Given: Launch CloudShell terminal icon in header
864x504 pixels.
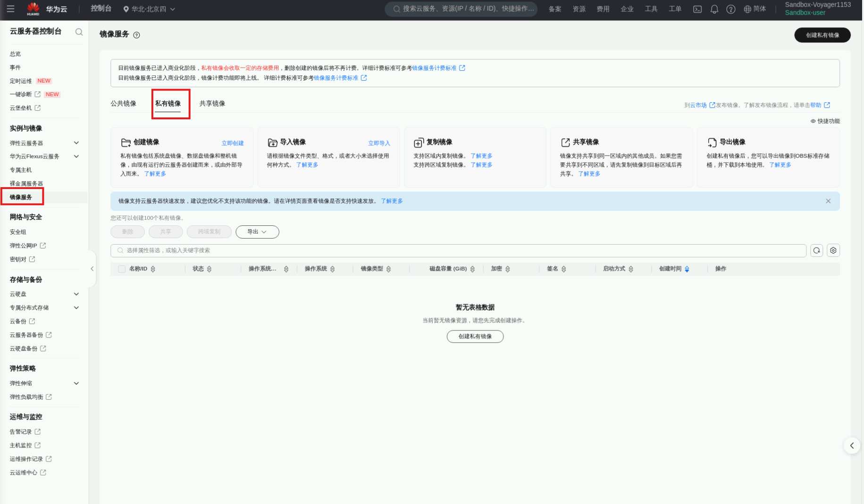Looking at the screenshot, I should pyautogui.click(x=697, y=9).
